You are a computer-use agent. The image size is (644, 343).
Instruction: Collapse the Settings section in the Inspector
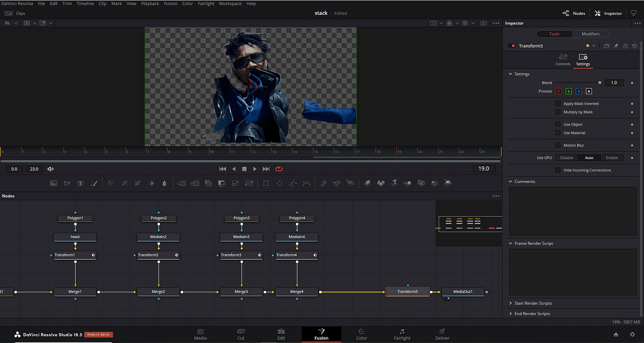[x=510, y=74]
